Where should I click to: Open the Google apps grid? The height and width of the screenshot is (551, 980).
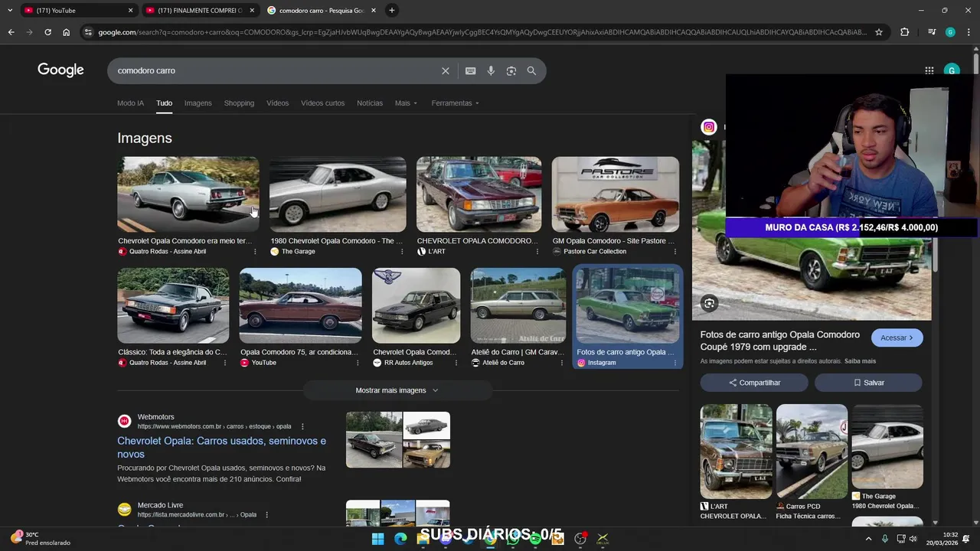[929, 70]
